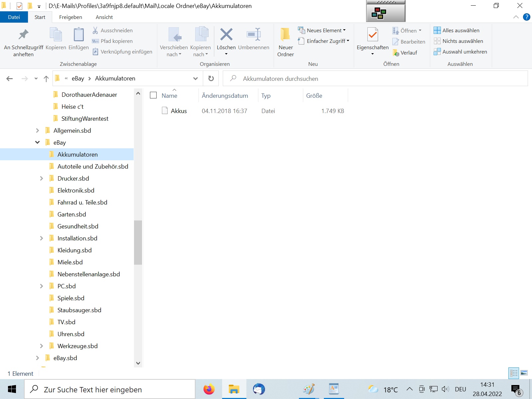Rename item with Umbenennen
Viewport: 532px width, 399px height.
click(254, 39)
